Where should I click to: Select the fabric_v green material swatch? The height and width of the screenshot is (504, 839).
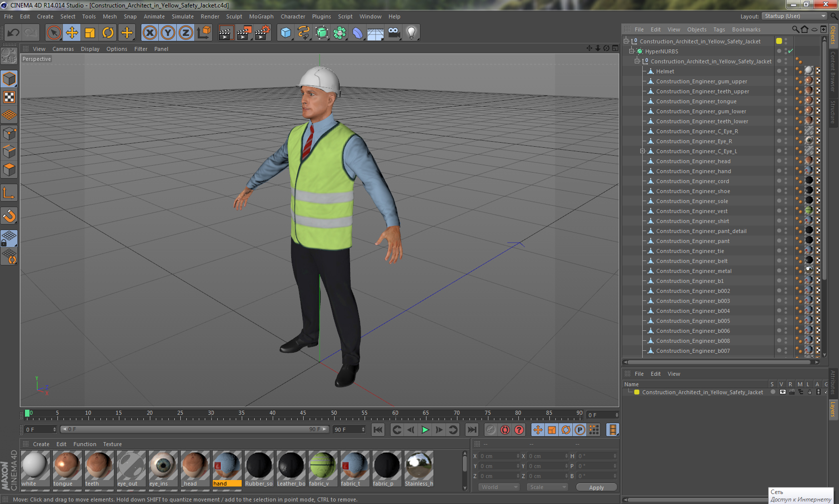[323, 469]
